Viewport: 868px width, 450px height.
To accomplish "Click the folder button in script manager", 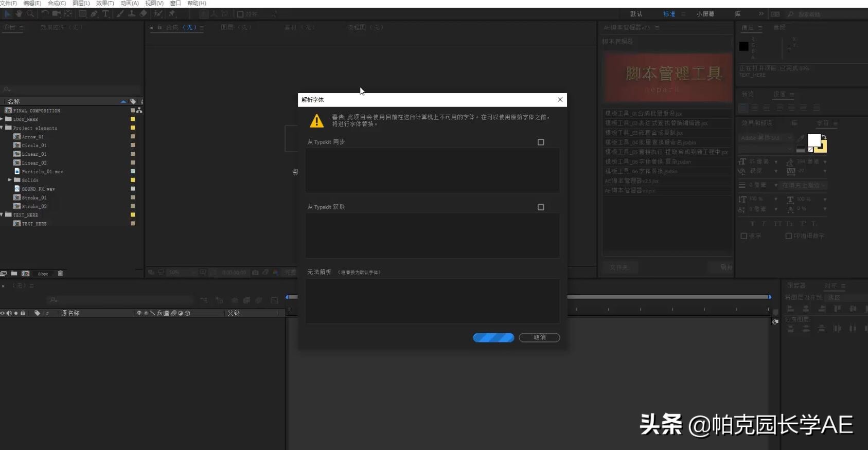I will pos(620,267).
